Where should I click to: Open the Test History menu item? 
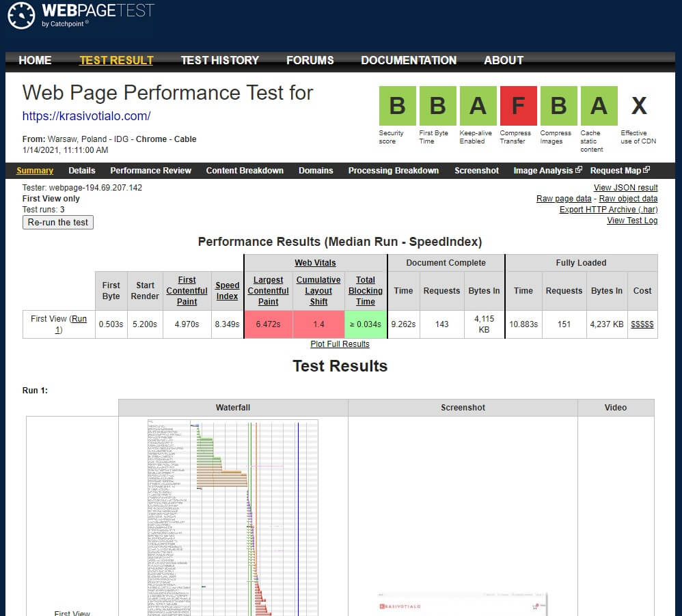(219, 60)
